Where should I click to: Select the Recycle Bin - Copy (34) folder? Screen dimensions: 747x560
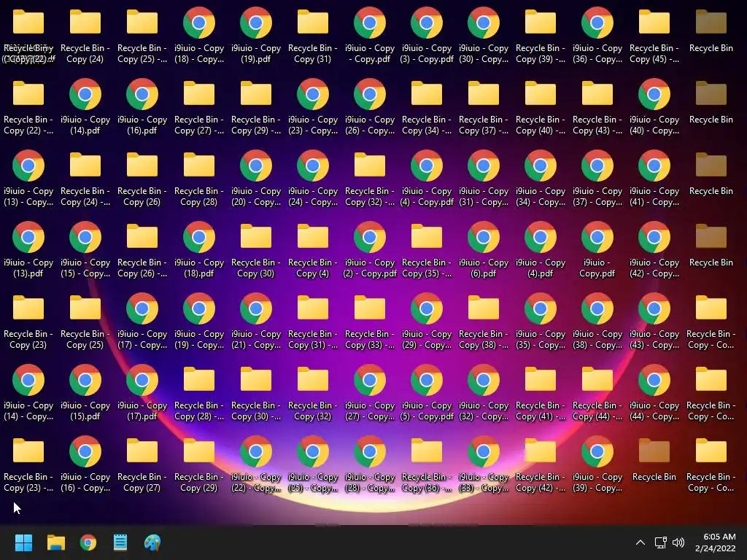tap(426, 107)
